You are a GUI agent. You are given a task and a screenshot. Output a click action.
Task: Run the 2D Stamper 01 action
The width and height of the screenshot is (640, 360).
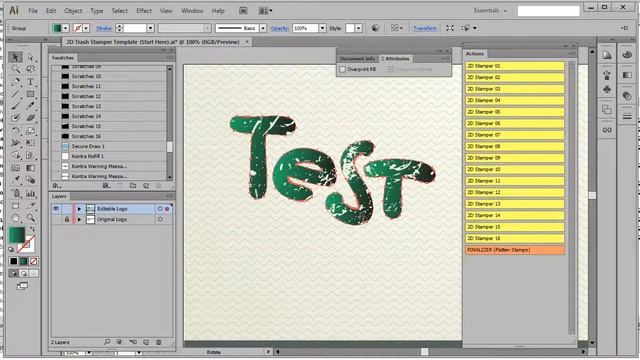515,66
